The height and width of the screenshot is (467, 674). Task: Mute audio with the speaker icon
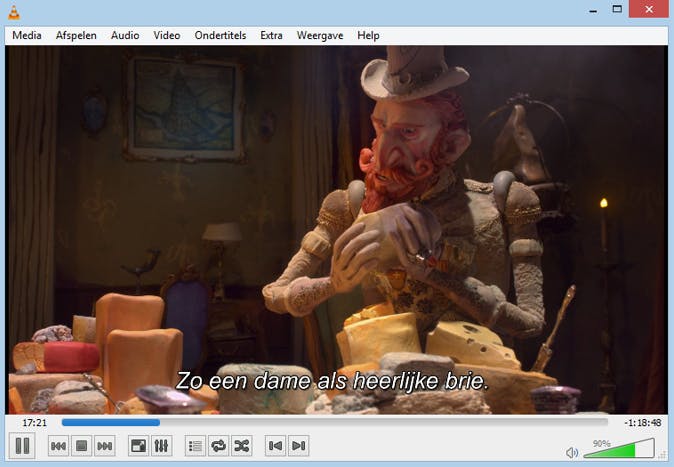[572, 452]
